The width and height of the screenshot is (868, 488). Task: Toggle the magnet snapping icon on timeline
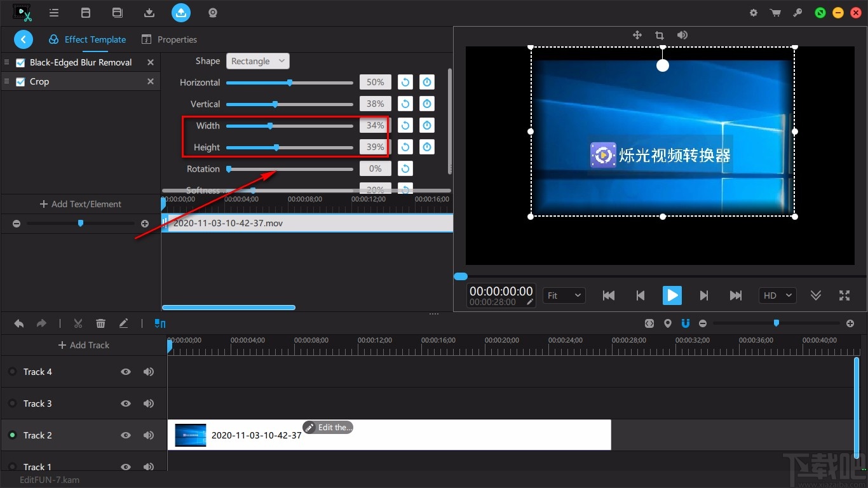pyautogui.click(x=685, y=323)
